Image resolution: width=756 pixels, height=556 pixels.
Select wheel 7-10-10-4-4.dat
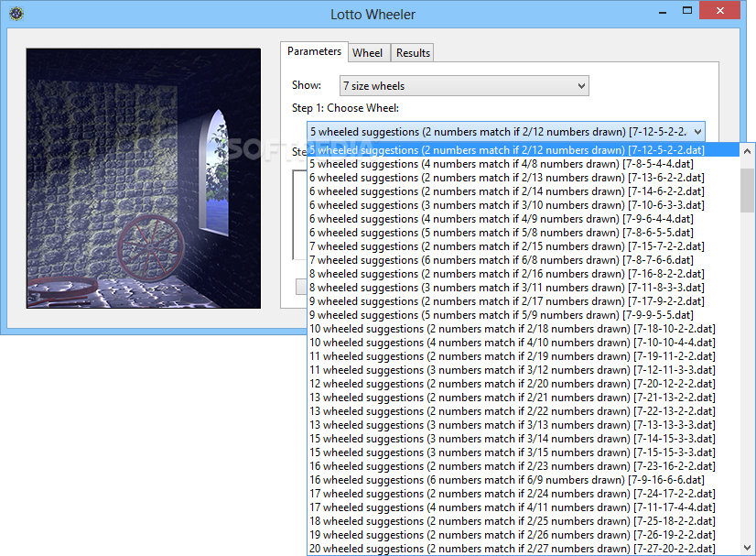pos(523,343)
